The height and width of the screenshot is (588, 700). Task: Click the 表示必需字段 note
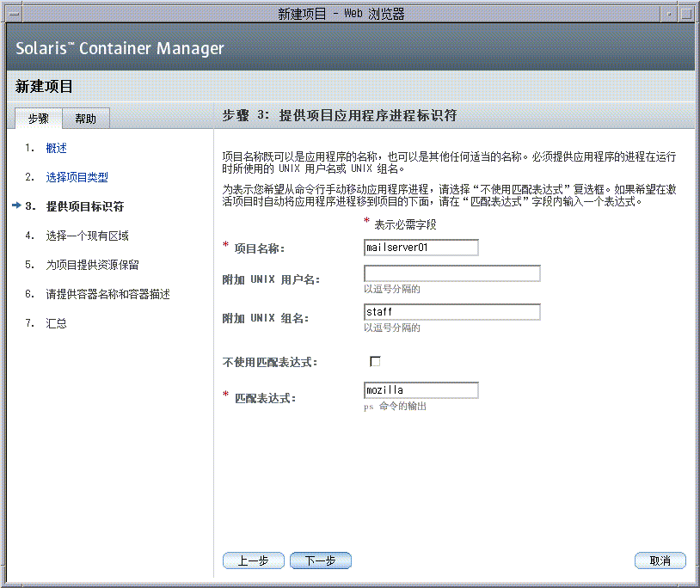pyautogui.click(x=405, y=224)
